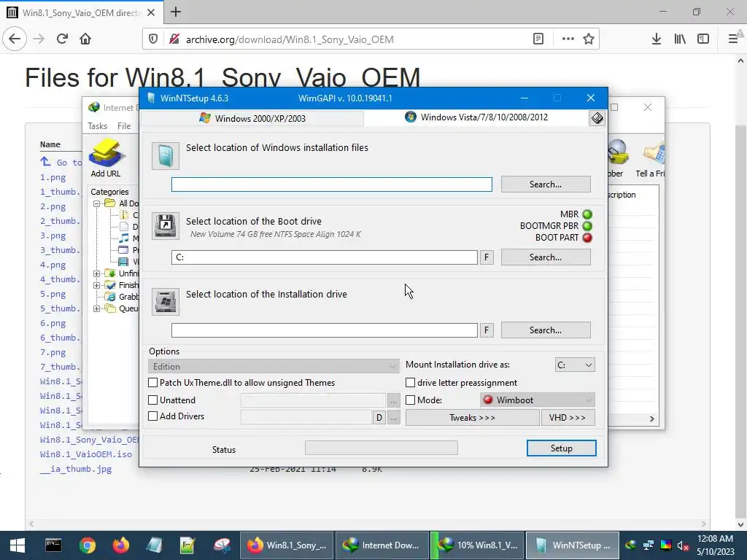This screenshot has width=747, height=560.
Task: Open 1.png file link
Action: (x=53, y=177)
